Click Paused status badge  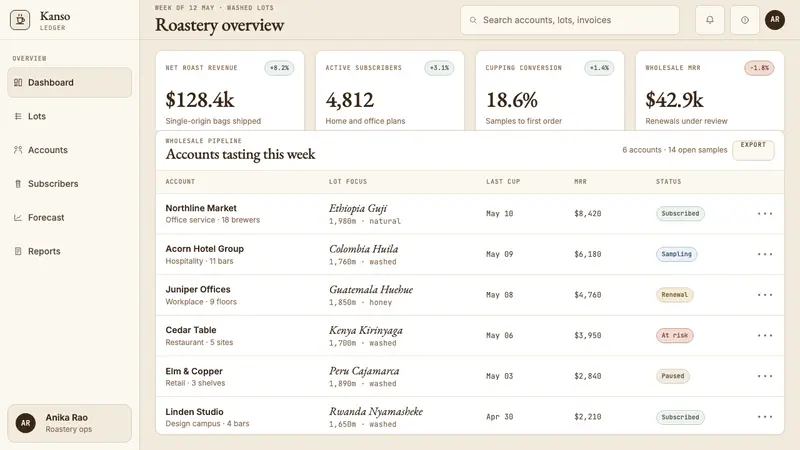(673, 376)
